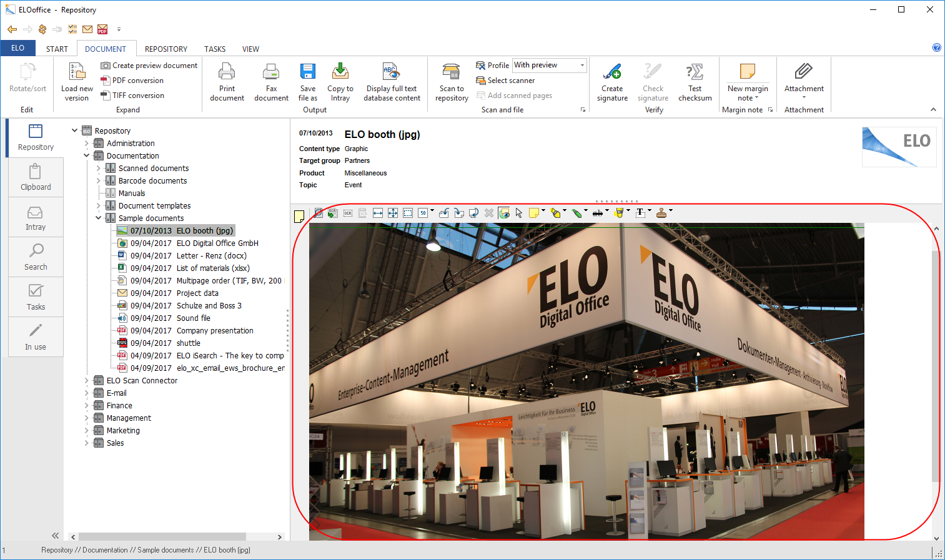Viewport: 945px width, 560px height.
Task: Click the send as PDF email icon
Action: (102, 29)
